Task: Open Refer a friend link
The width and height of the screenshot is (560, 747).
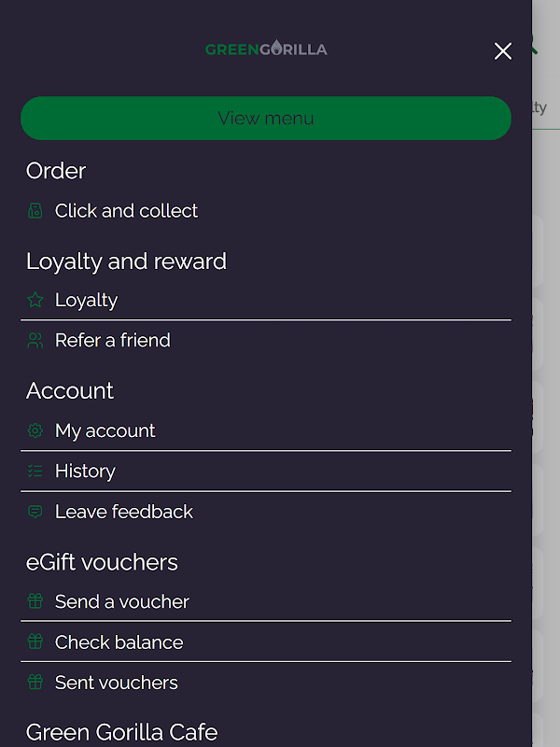Action: point(112,341)
